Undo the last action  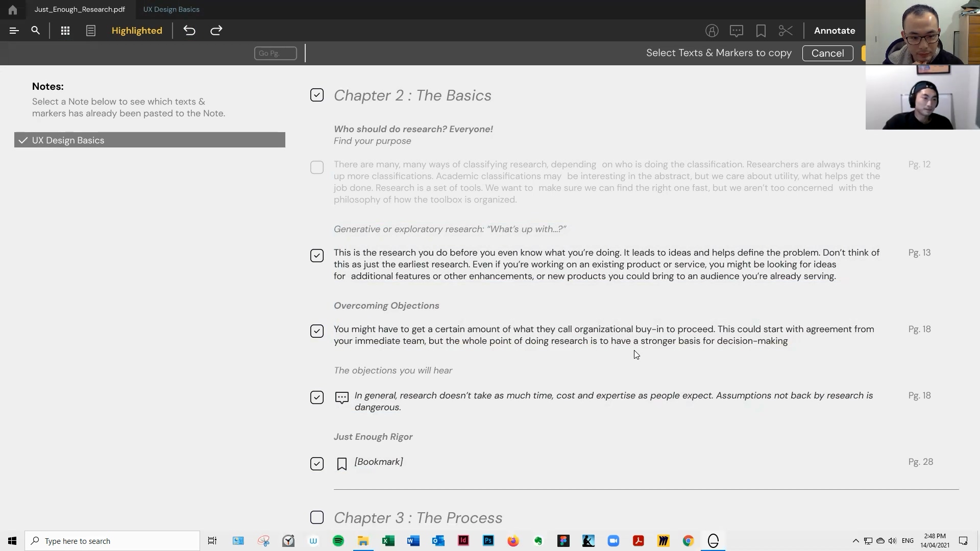pos(189,31)
